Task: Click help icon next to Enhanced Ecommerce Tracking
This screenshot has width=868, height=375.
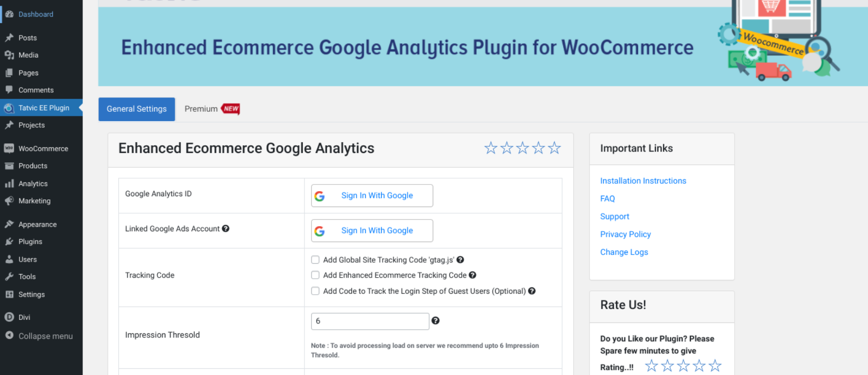Action: [472, 276]
